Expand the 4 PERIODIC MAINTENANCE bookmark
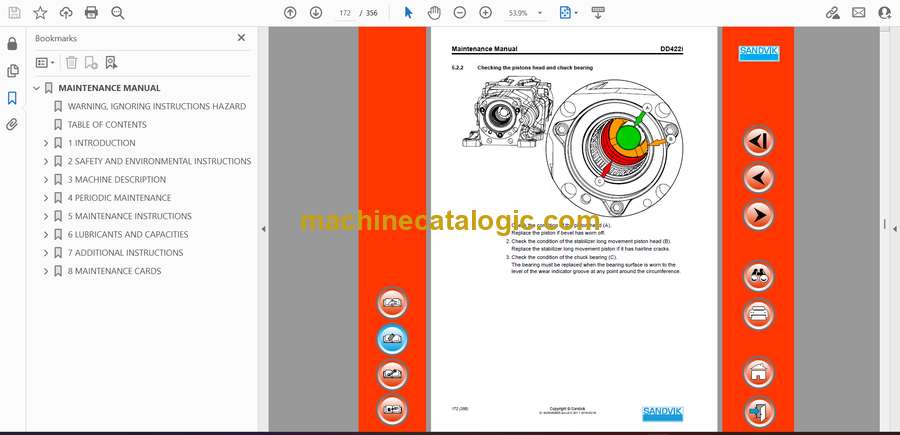Screen dimensions: 900x435 click(x=46, y=198)
